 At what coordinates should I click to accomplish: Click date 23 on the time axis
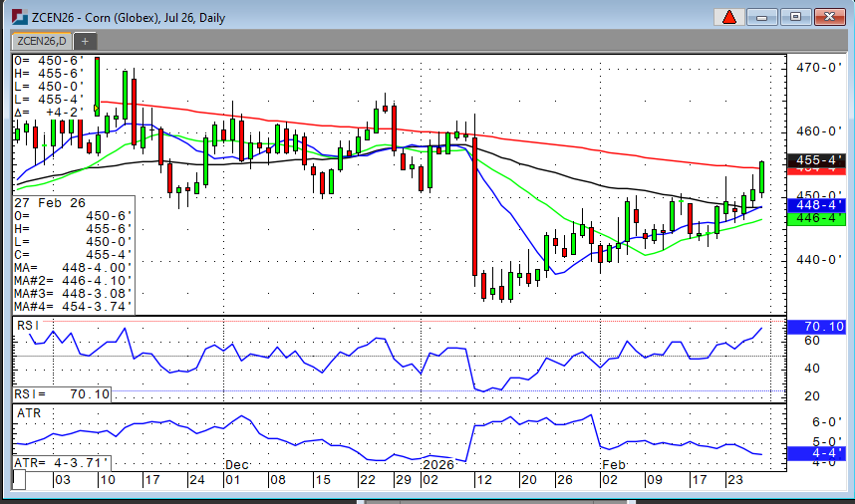(x=735, y=480)
